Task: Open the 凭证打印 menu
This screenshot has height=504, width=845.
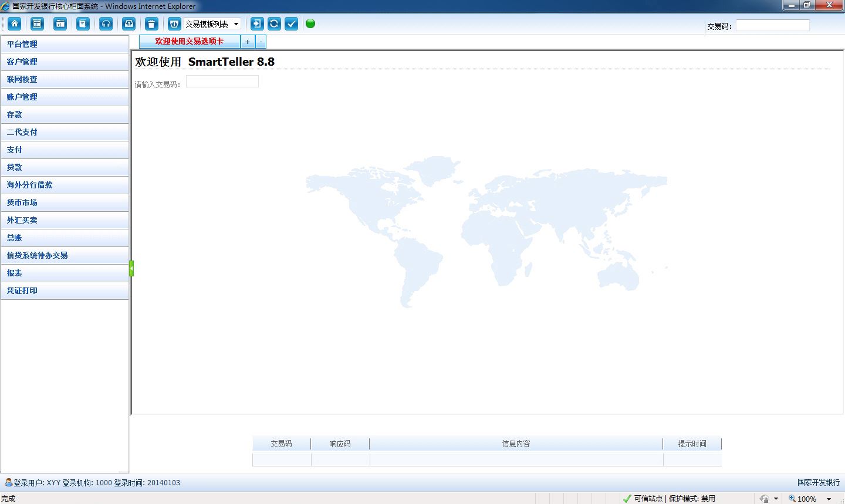Action: [x=65, y=290]
